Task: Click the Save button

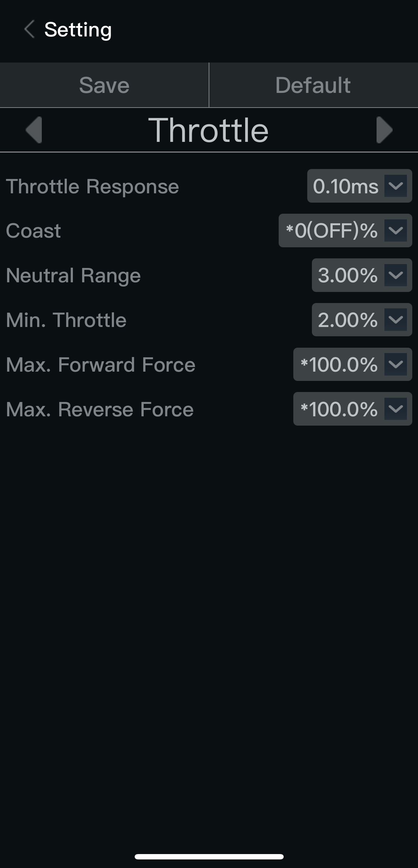Action: pos(104,85)
